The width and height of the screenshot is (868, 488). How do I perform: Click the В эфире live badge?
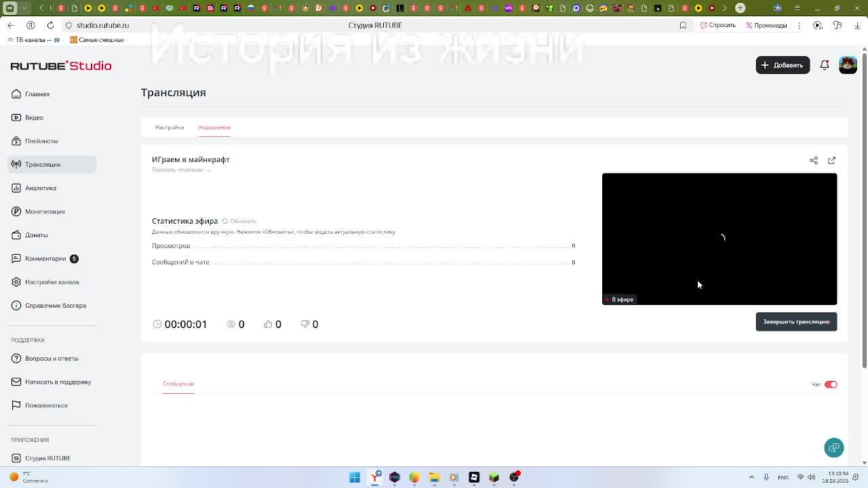pos(619,300)
